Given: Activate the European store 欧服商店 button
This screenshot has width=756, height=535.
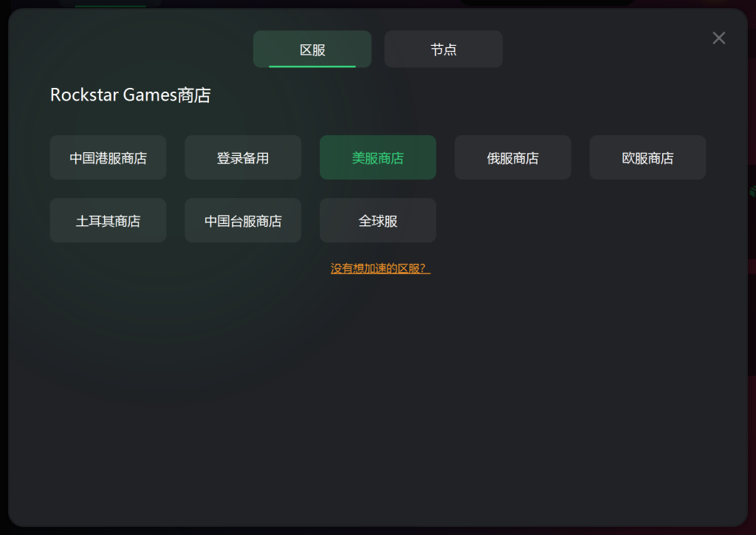Looking at the screenshot, I should coord(648,157).
